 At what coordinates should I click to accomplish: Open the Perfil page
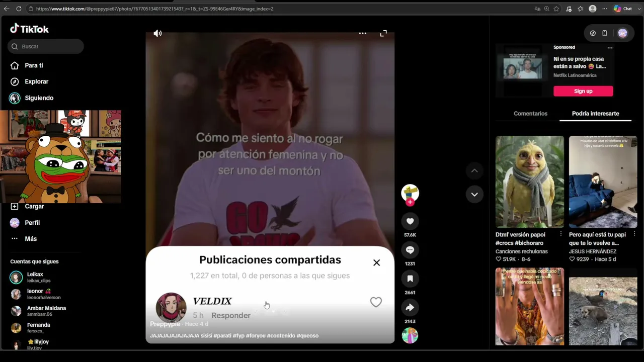click(25, 223)
